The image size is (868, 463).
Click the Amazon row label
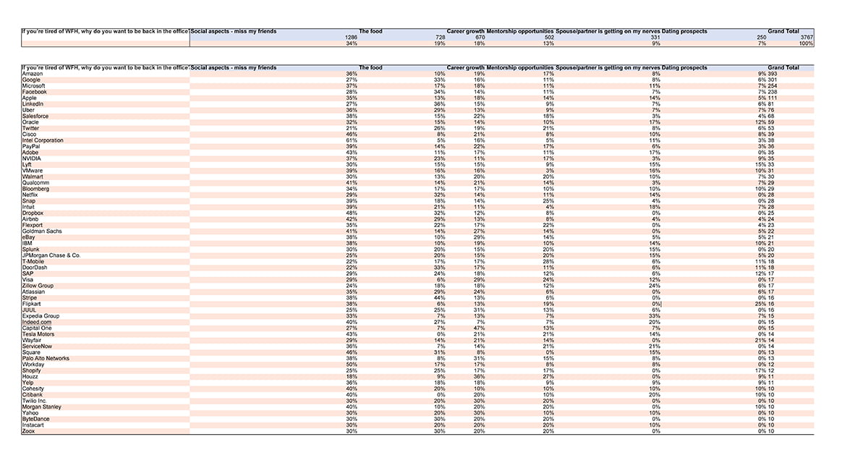(32, 74)
